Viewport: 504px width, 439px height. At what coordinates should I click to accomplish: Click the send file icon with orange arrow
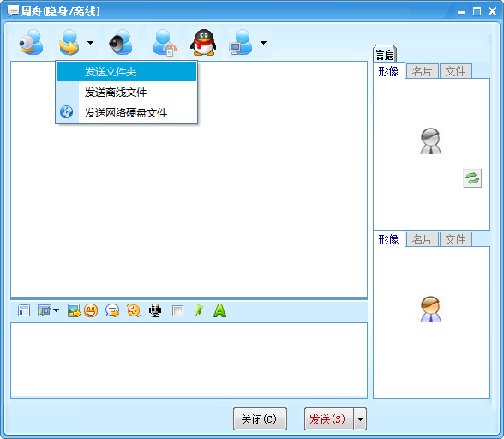coord(69,42)
